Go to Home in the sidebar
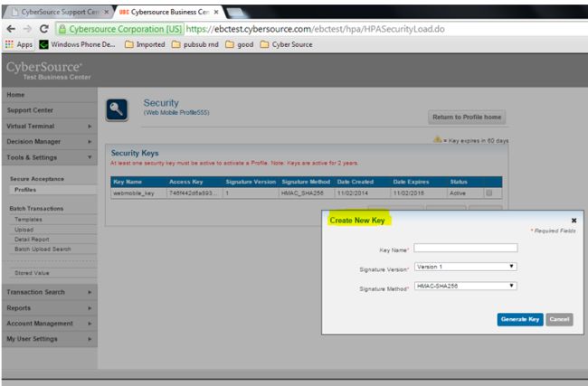 [x=49, y=95]
